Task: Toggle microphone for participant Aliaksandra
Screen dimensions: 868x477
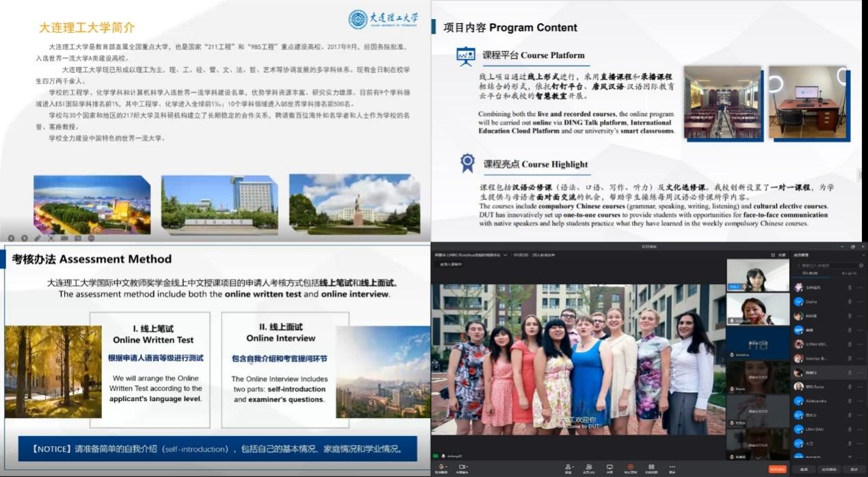Action: (x=850, y=400)
